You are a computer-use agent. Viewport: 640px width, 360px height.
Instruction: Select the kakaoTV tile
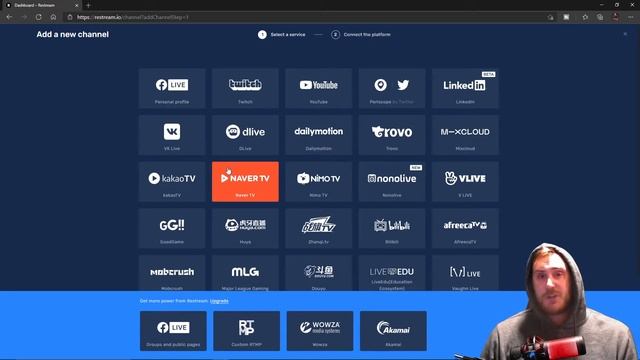(172, 182)
